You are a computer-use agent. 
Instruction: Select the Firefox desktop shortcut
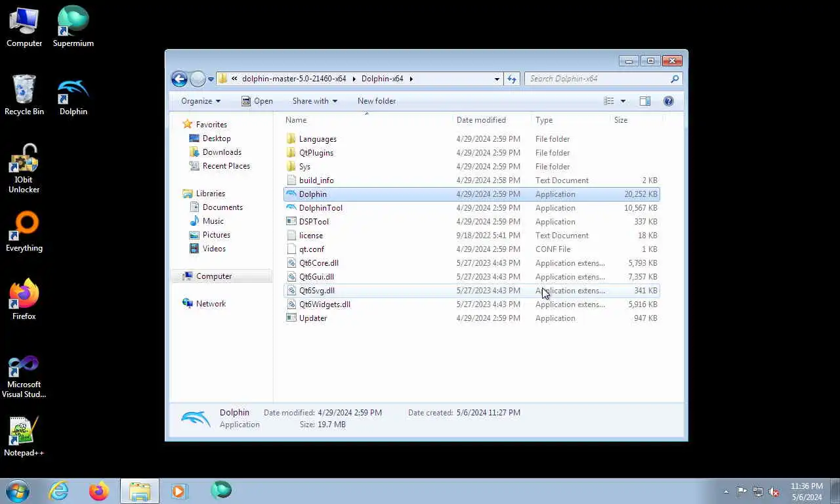tap(24, 300)
